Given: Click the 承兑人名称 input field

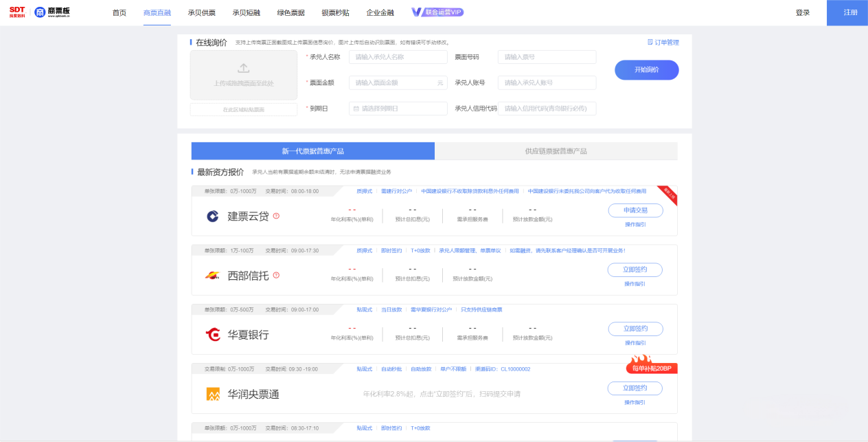Looking at the screenshot, I should click(x=398, y=57).
